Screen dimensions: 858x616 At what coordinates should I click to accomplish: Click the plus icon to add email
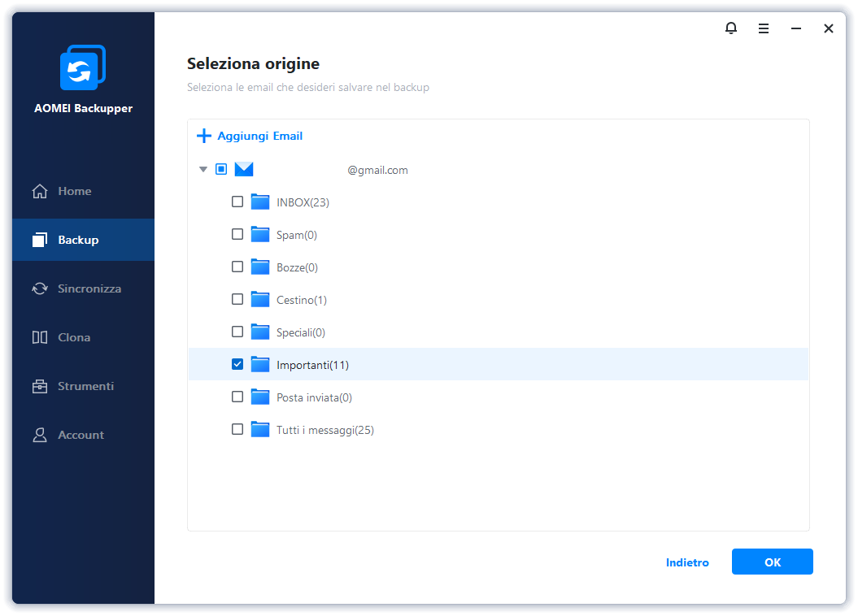[204, 137]
